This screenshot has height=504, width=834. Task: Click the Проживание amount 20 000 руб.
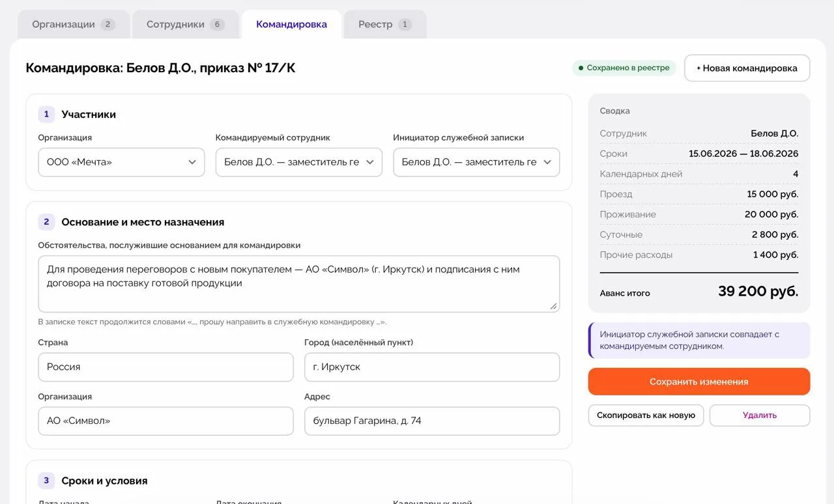771,214
